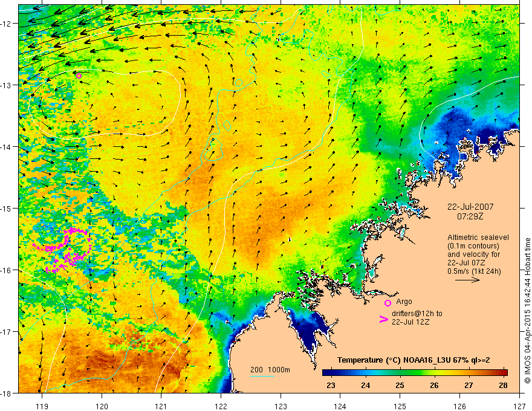Click the longitude axis label "123"
The width and height of the screenshot is (532, 411).
click(281, 407)
